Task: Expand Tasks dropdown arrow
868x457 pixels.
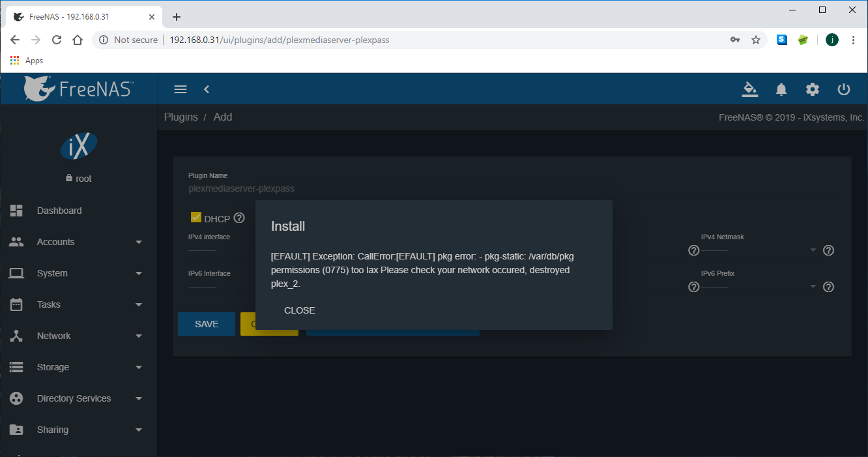Action: (139, 304)
